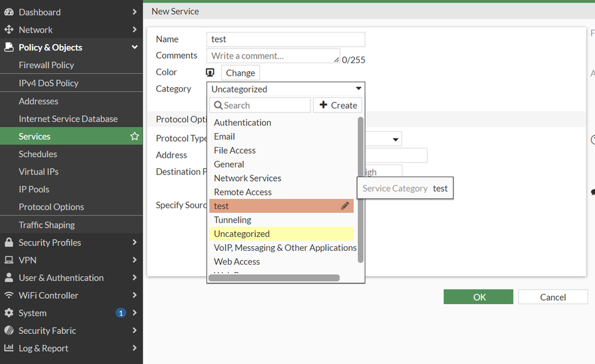595x364 pixels.
Task: Click the Name input field
Action: [285, 39]
